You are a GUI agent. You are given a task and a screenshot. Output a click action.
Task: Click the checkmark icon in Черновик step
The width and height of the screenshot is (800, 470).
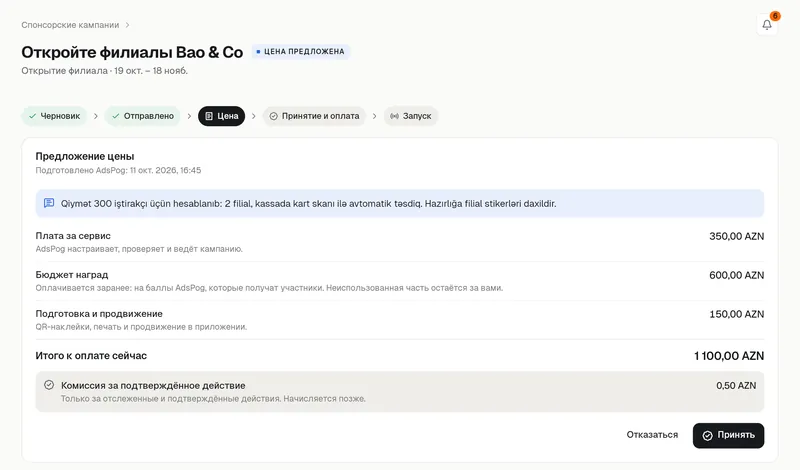pos(33,116)
